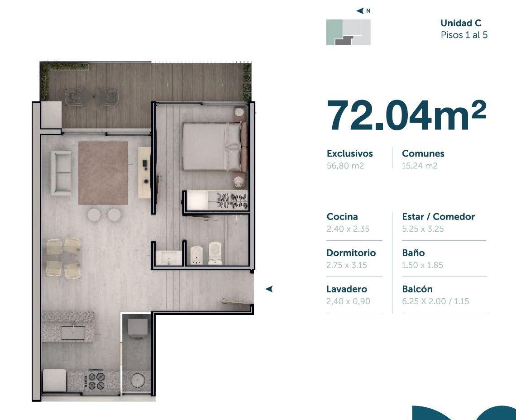516x420 pixels.
Task: Click the bidet in the bathroom
Action: click(x=197, y=255)
